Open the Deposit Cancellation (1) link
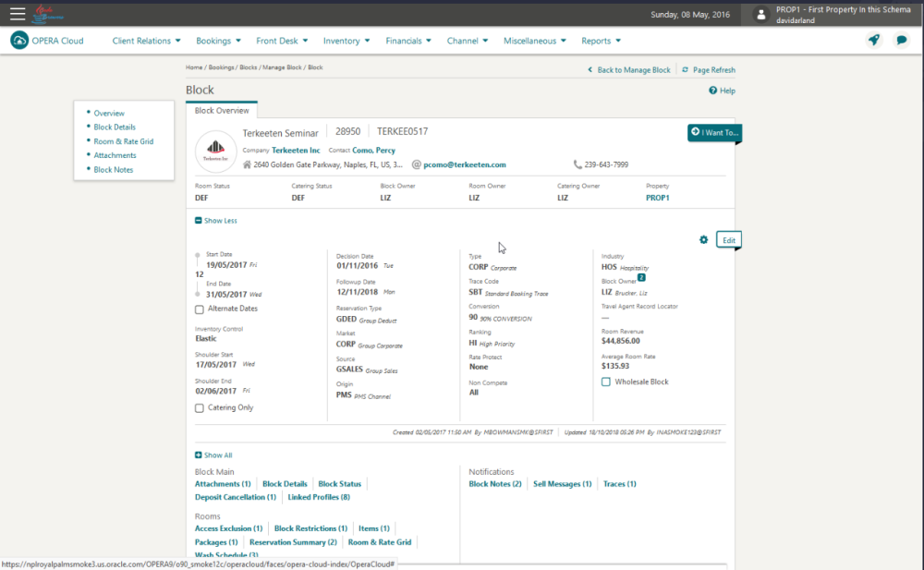 point(235,498)
